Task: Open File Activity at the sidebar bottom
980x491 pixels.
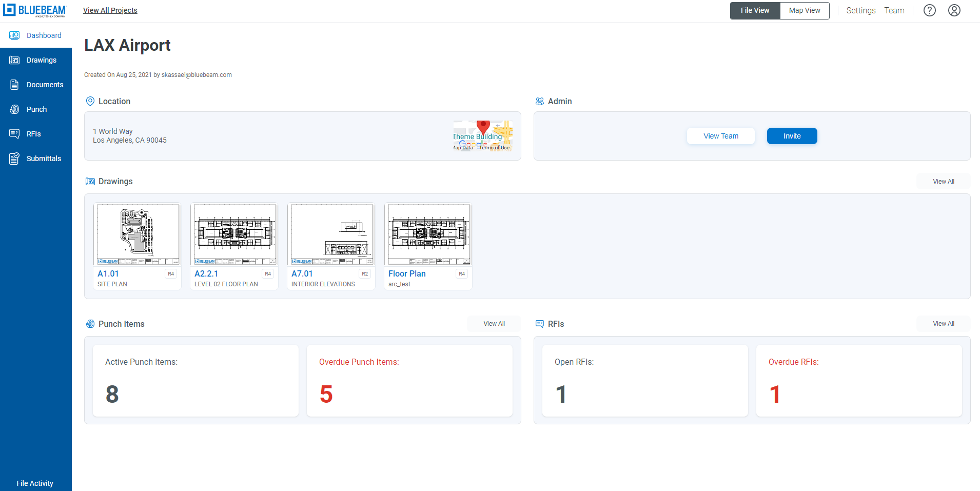Action: pos(35,483)
